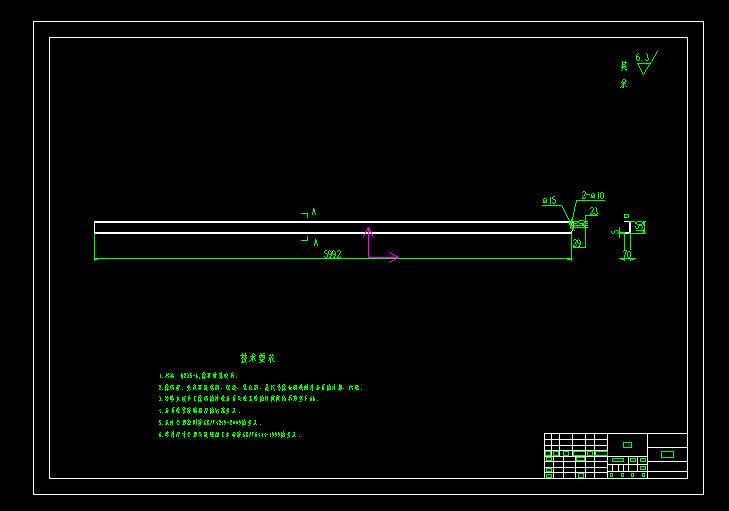The image size is (729, 511).
Task: Select the 29 dimension text
Action: (577, 243)
